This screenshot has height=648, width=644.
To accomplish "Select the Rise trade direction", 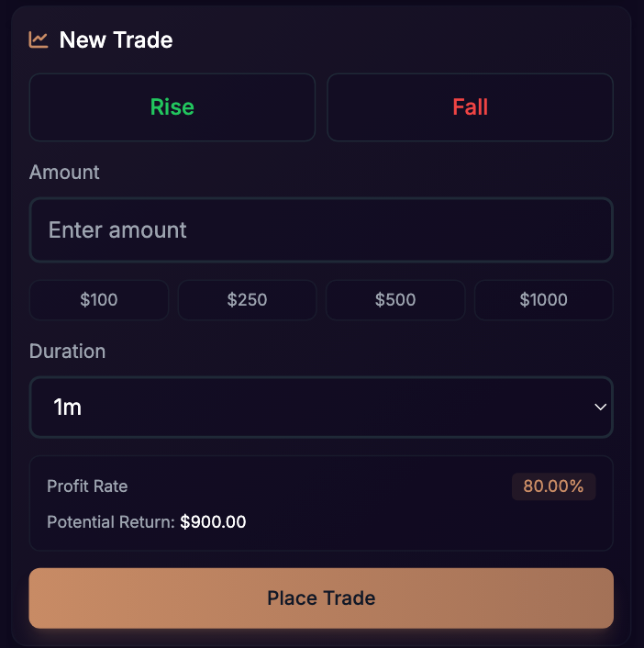I will click(x=172, y=107).
